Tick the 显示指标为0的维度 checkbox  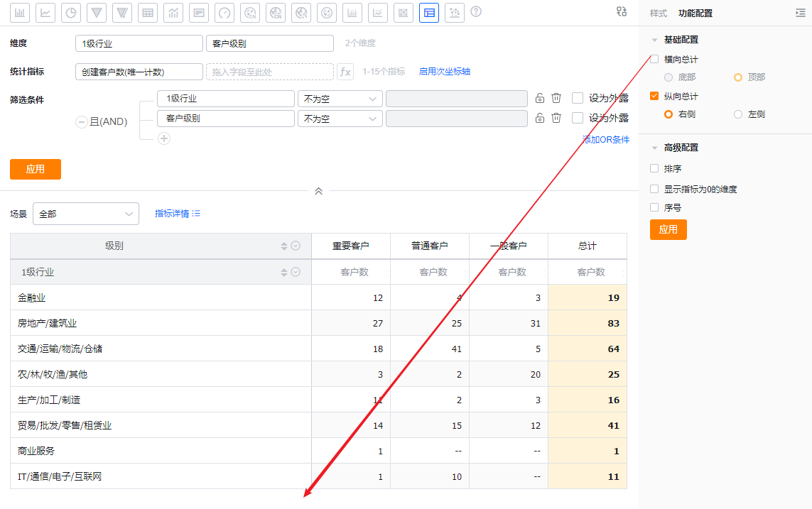pyautogui.click(x=654, y=190)
